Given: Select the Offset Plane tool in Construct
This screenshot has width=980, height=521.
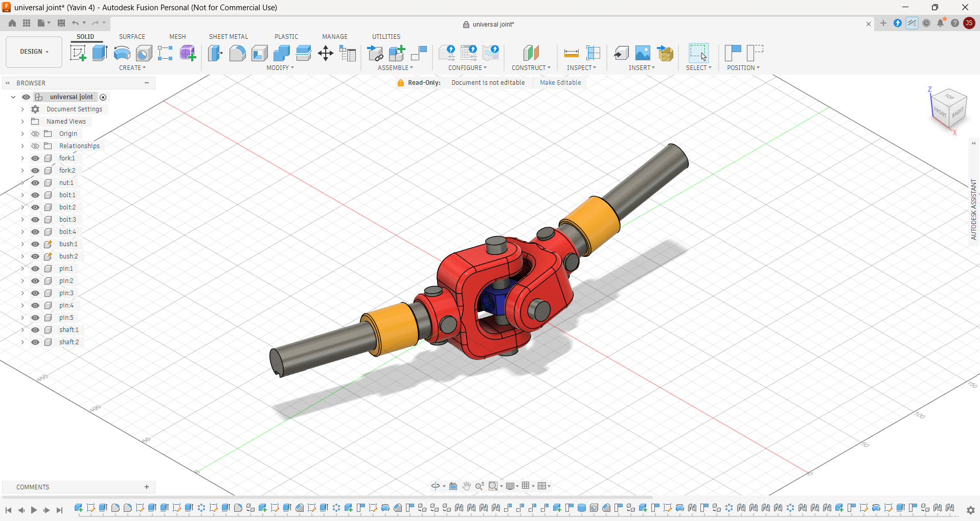Looking at the screenshot, I should [531, 53].
